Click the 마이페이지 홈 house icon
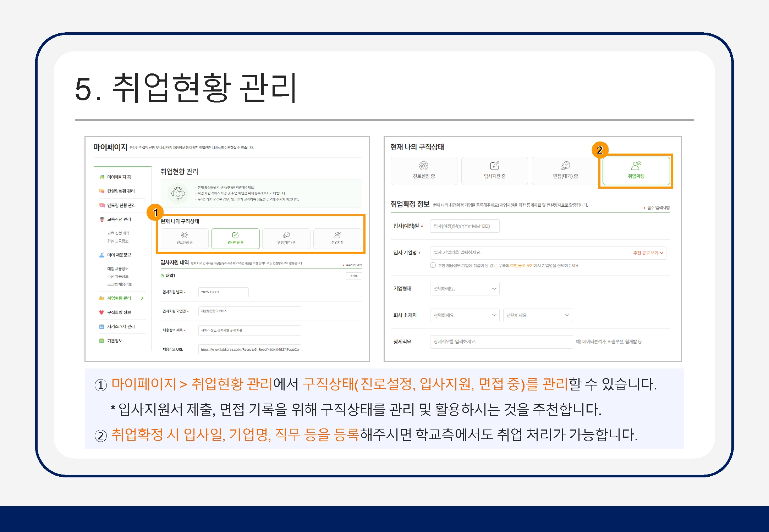The width and height of the screenshot is (769, 532). click(x=102, y=177)
